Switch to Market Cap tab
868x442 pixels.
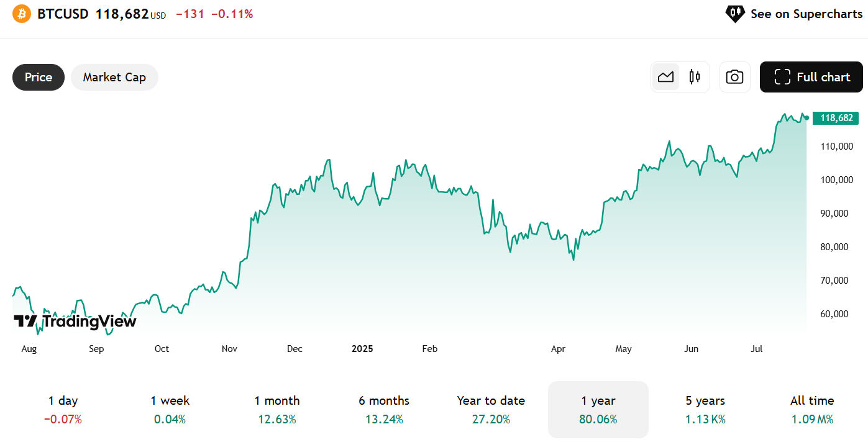coord(114,77)
